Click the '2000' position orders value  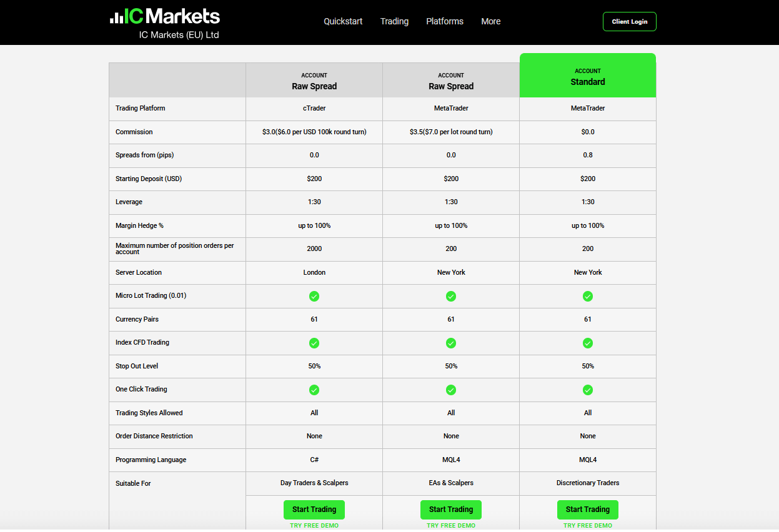pos(314,249)
